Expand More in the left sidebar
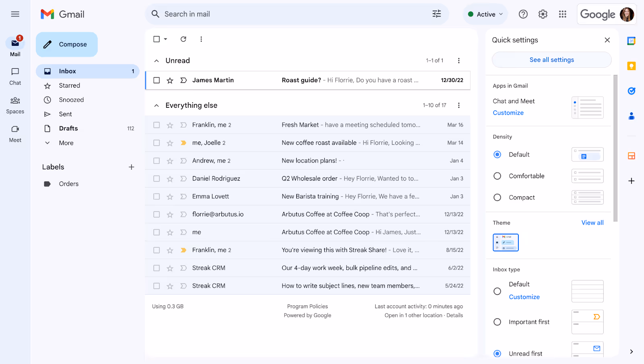The image size is (644, 364). point(66,143)
